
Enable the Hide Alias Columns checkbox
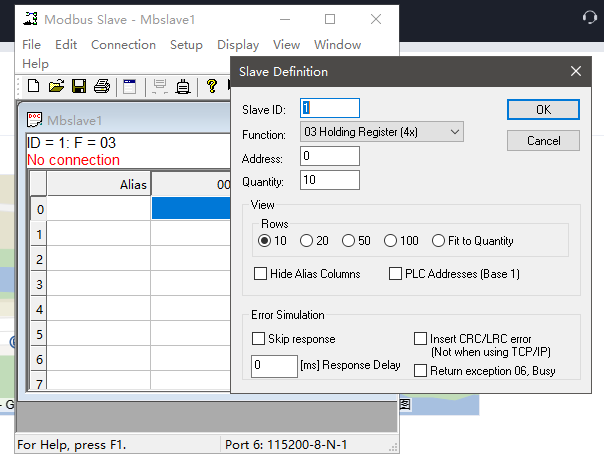[x=261, y=274]
